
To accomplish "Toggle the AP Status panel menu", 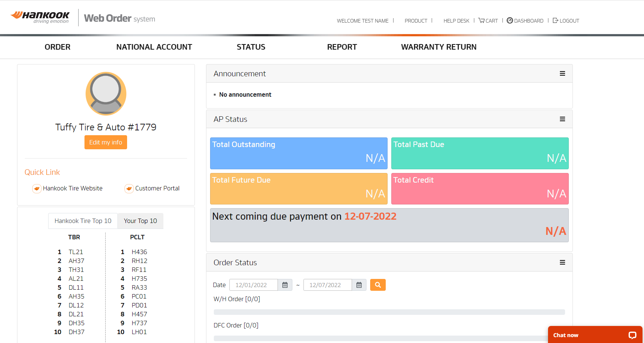I will click(562, 119).
